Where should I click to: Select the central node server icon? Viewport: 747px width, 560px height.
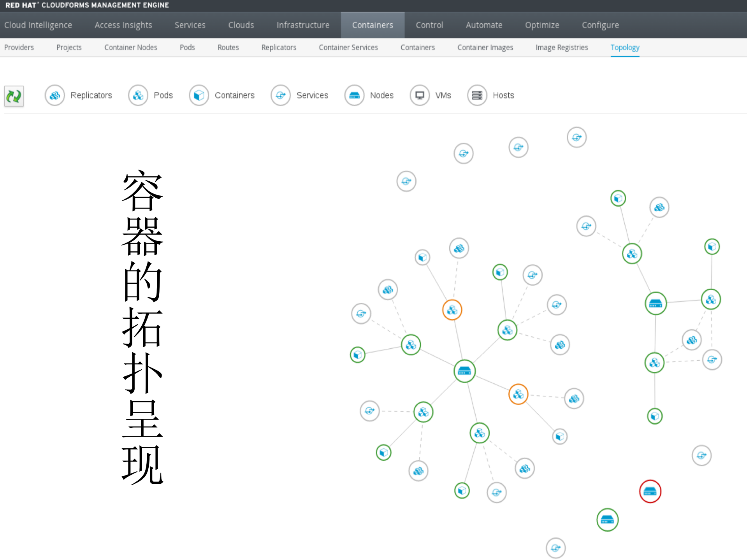click(x=464, y=371)
